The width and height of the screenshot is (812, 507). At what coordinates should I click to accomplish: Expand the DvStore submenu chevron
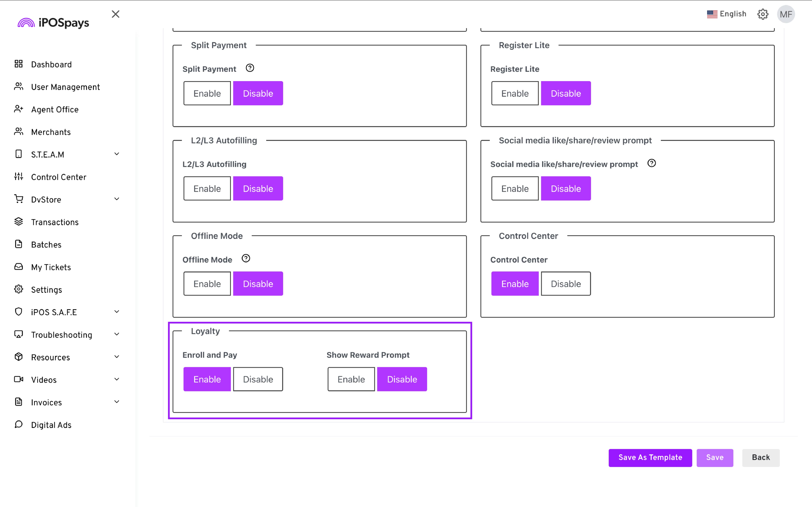[117, 199]
